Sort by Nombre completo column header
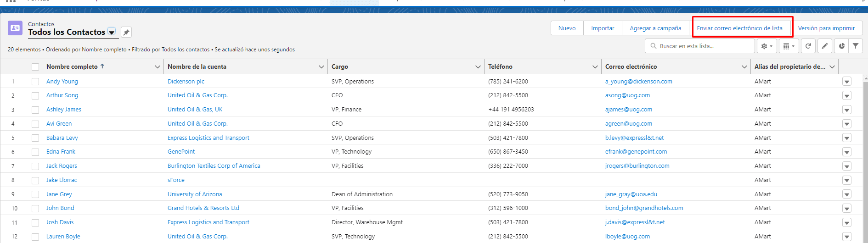868x243 pixels. click(x=72, y=67)
